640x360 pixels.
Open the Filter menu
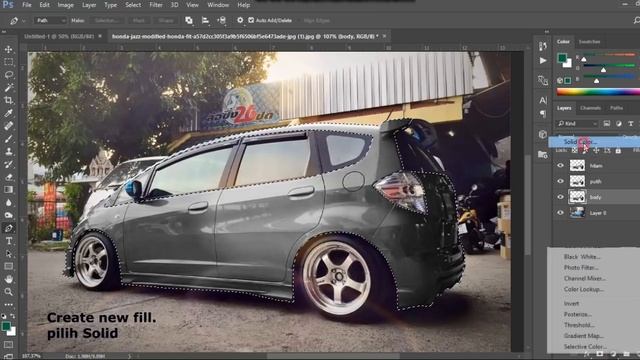tap(156, 5)
